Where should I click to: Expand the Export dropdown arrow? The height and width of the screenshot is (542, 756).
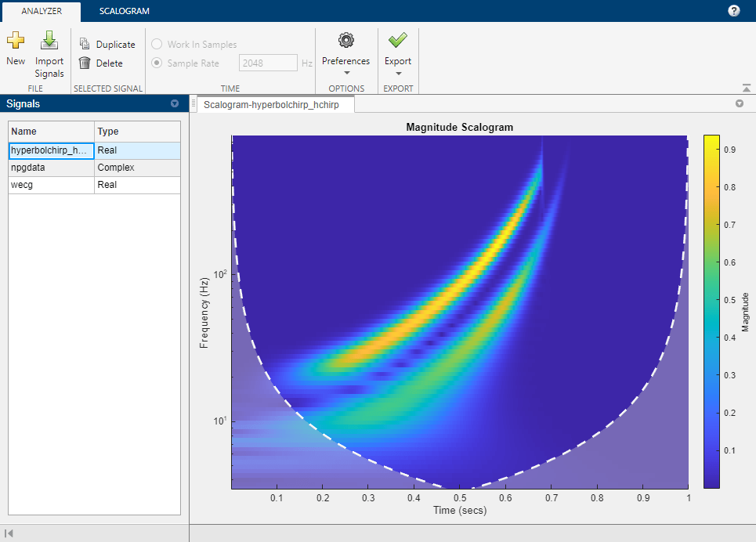pyautogui.click(x=397, y=71)
